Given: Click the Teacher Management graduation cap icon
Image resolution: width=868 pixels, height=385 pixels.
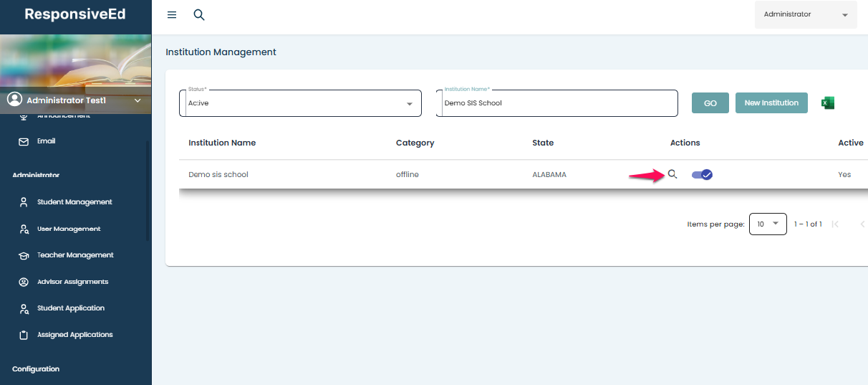Looking at the screenshot, I should (x=24, y=255).
